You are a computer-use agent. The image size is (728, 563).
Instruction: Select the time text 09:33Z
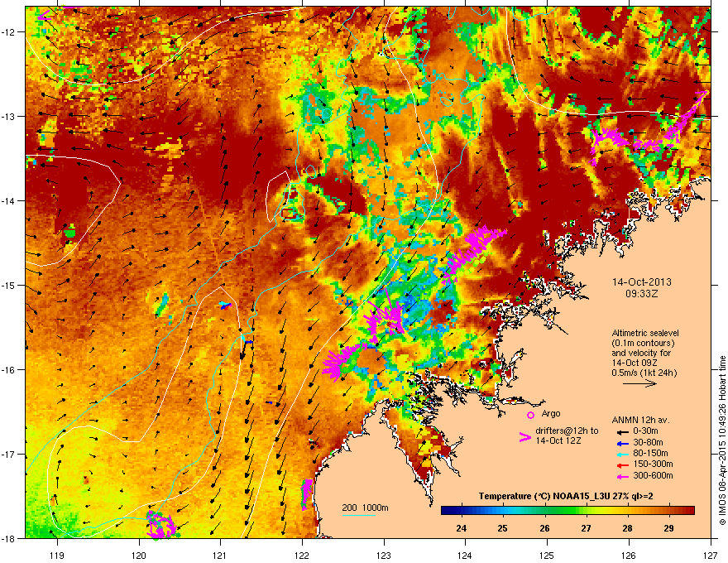(x=642, y=294)
